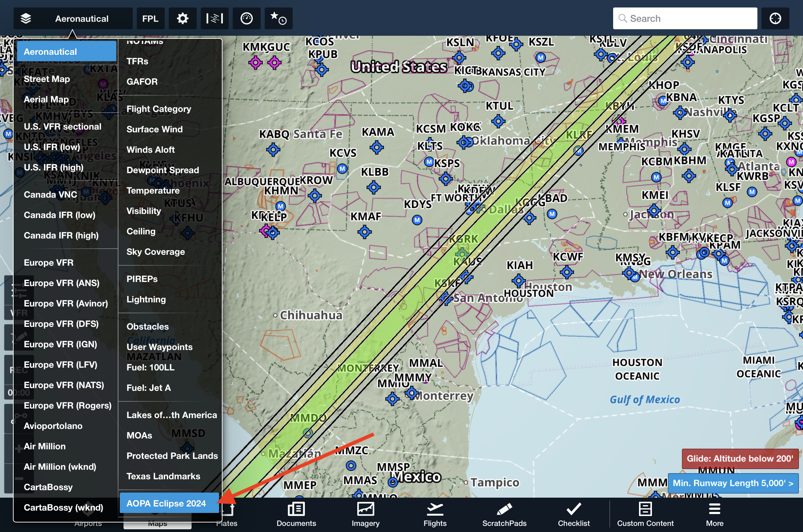803x532 pixels.
Task: Open the route profile view icon
Action: pos(215,18)
